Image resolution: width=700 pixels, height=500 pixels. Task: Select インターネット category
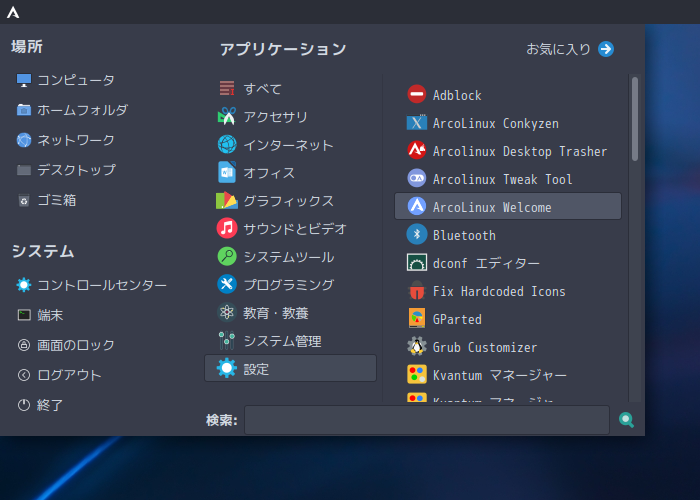(290, 145)
